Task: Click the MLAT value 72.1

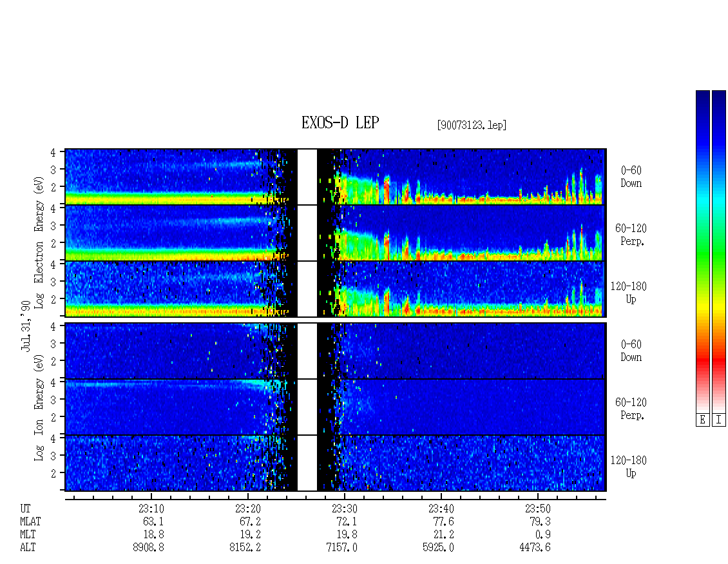Action: 347,521
